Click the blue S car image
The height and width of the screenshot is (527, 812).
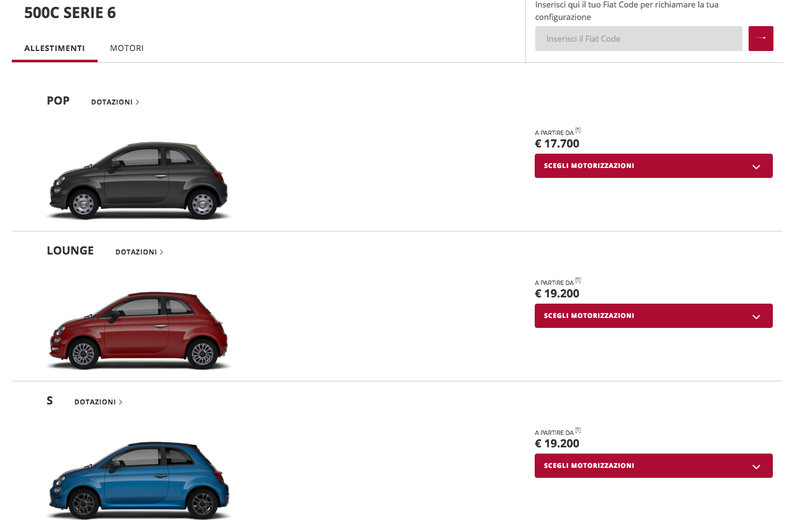coord(138,480)
